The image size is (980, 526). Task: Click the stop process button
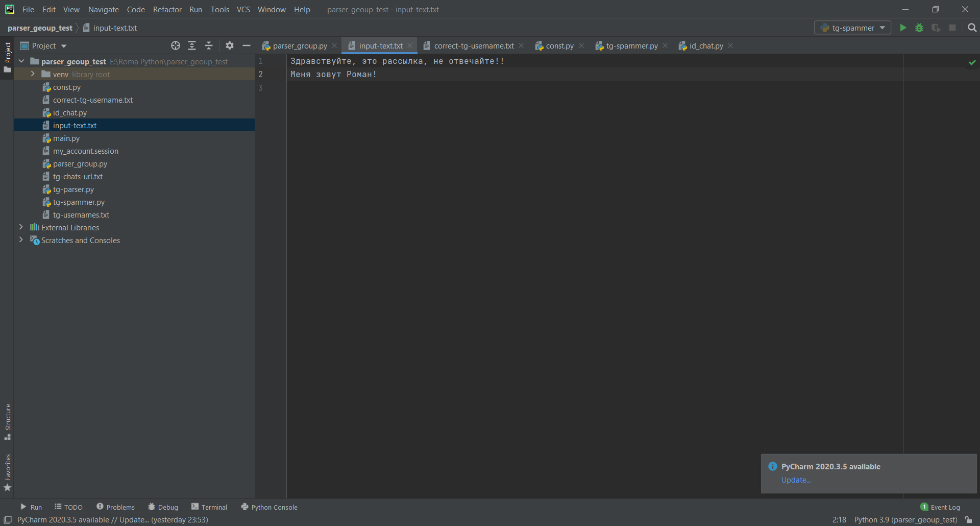click(x=952, y=28)
